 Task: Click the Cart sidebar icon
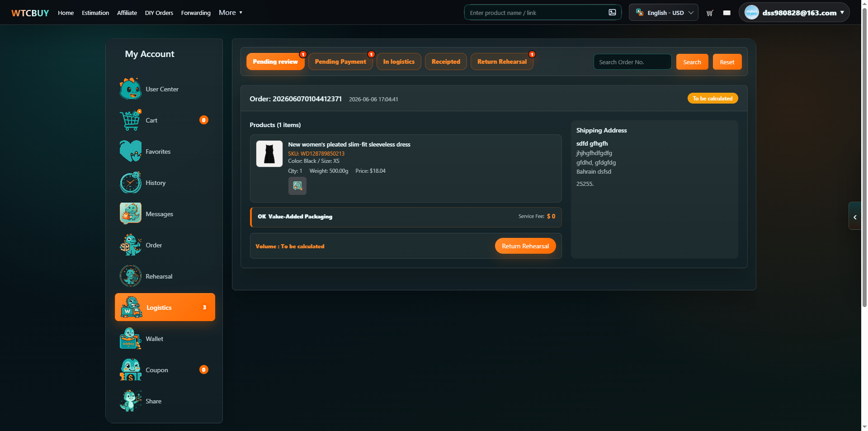click(x=131, y=120)
